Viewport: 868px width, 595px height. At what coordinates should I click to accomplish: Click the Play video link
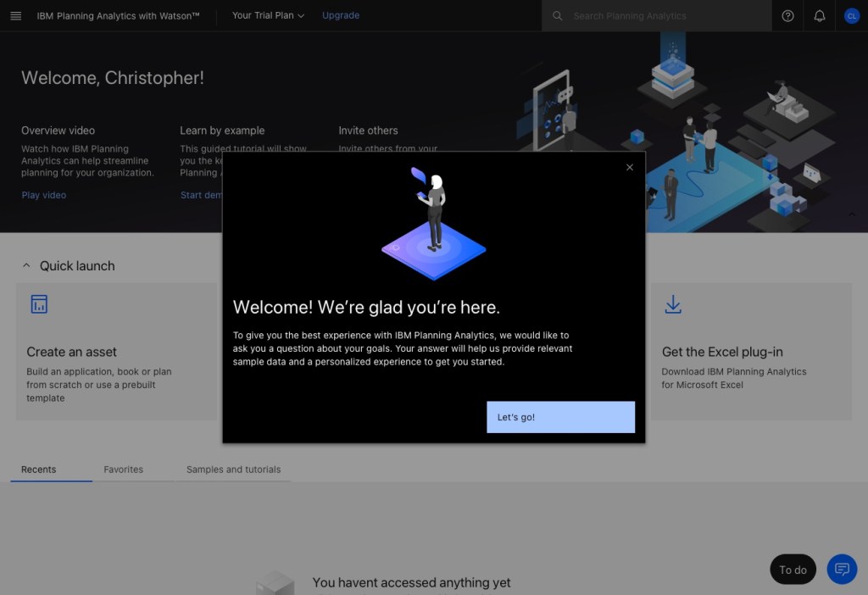(43, 195)
